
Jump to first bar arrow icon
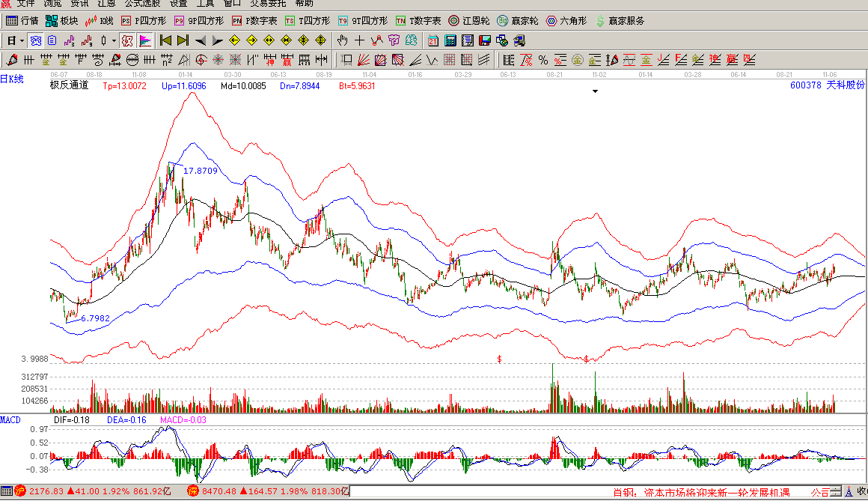click(x=165, y=40)
